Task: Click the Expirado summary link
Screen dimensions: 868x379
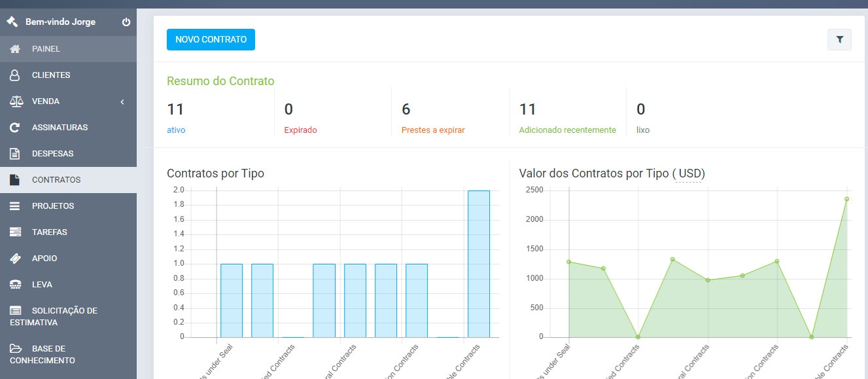Action: pos(300,130)
